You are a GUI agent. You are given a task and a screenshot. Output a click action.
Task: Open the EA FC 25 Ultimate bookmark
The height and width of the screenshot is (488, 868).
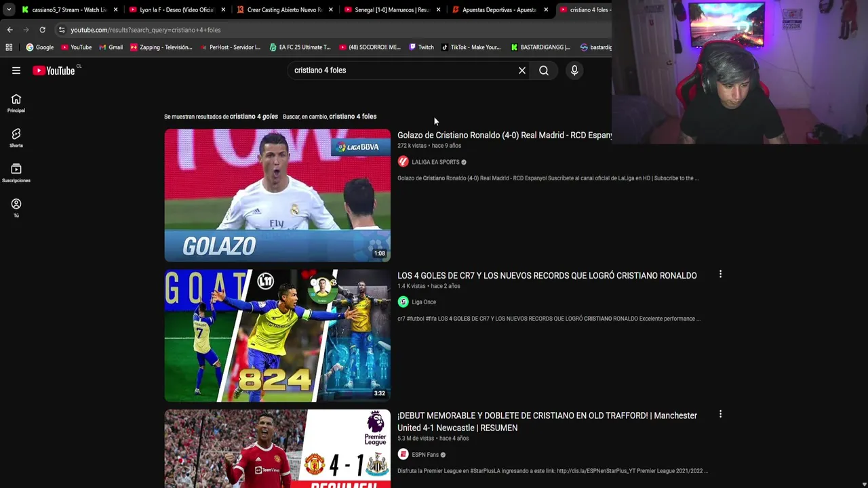[300, 47]
